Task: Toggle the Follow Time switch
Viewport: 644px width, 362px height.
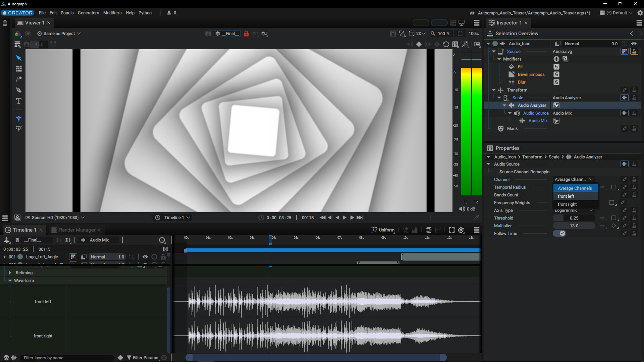Action: pos(559,233)
